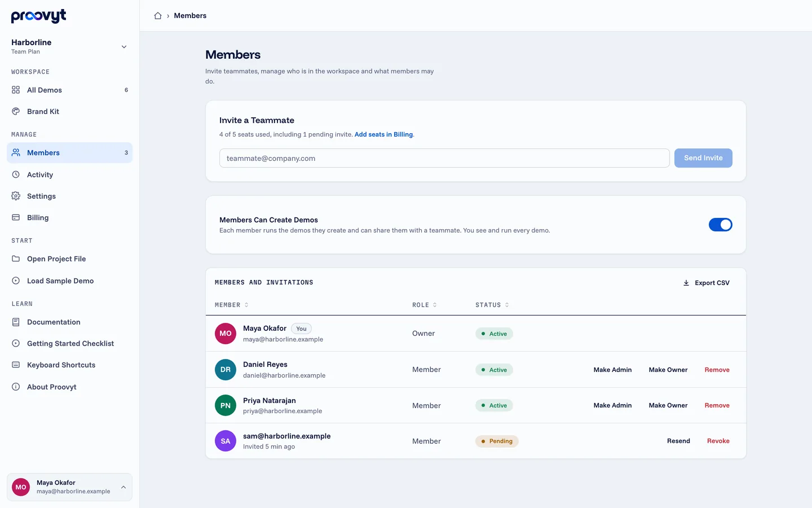Expand the Maya Okafor account menu chevron
Screen dimensions: 812x508
[123, 487]
